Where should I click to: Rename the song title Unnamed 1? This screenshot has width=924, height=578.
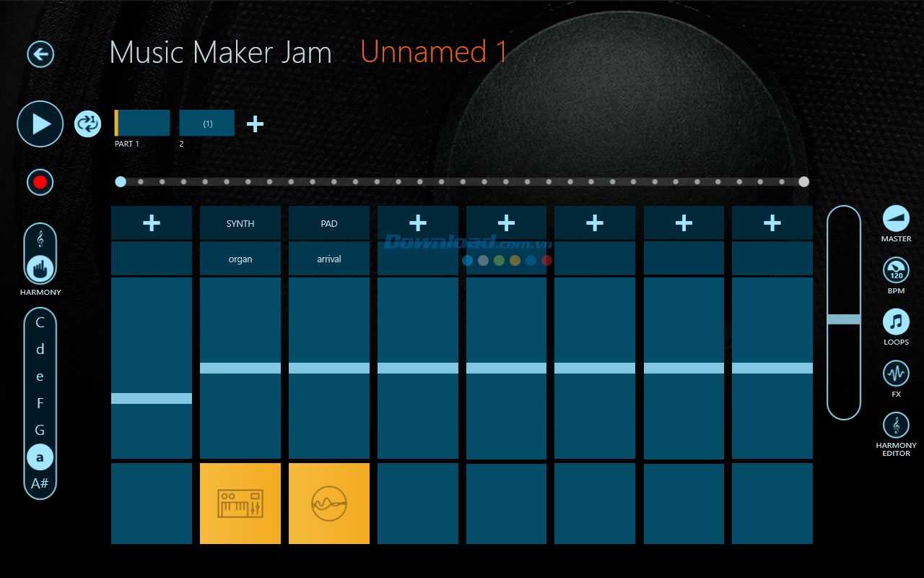(435, 52)
